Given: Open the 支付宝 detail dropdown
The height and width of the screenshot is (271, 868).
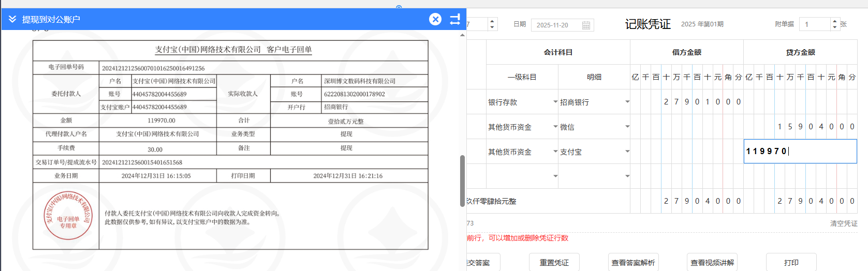Looking at the screenshot, I should point(627,152).
